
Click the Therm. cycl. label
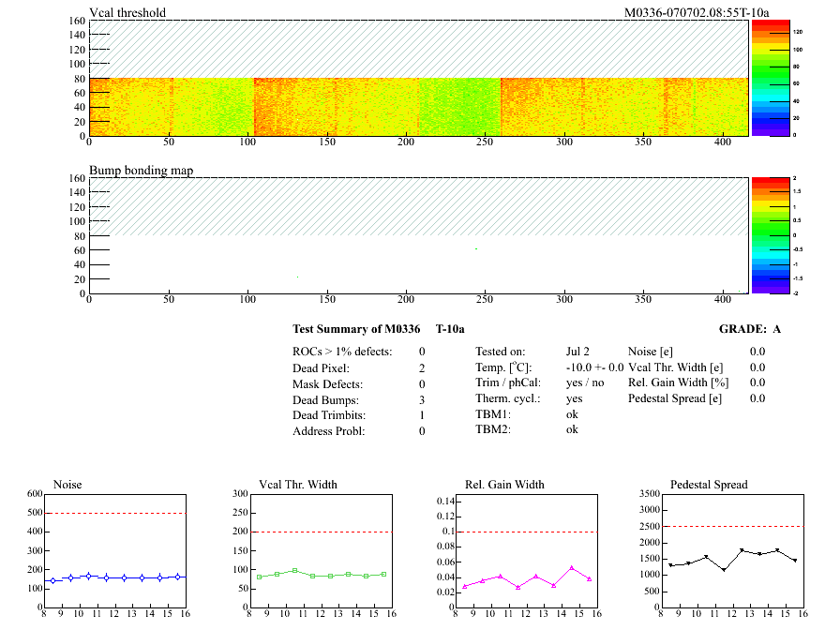506,398
